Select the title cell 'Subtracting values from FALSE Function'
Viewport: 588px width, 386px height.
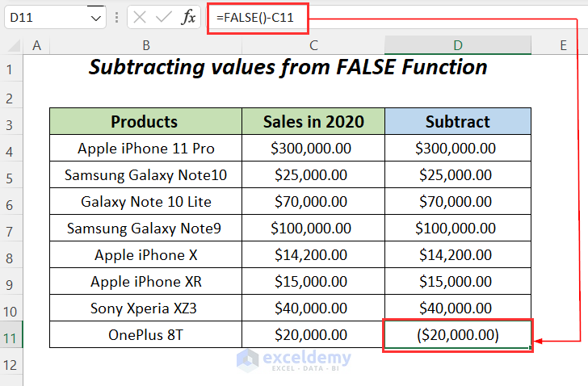[x=288, y=68]
